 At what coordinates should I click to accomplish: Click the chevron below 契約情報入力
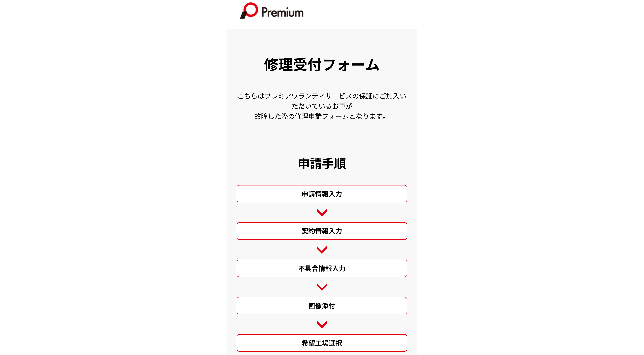322,250
